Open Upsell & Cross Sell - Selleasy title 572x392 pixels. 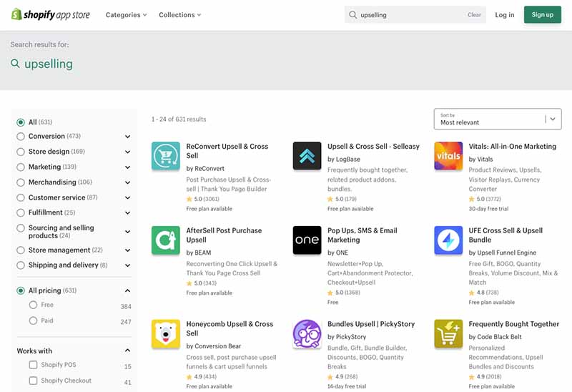[373, 147]
